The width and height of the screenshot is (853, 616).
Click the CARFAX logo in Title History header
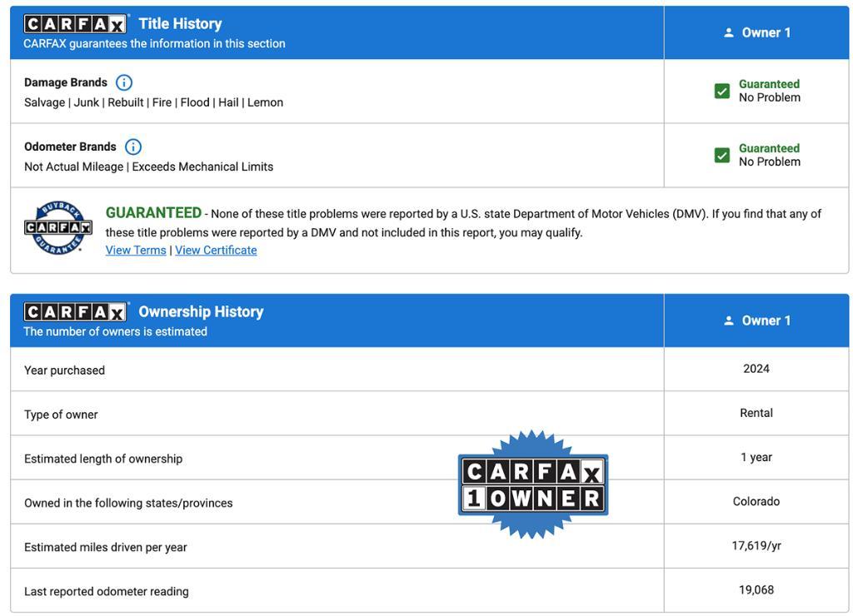pyautogui.click(x=75, y=24)
